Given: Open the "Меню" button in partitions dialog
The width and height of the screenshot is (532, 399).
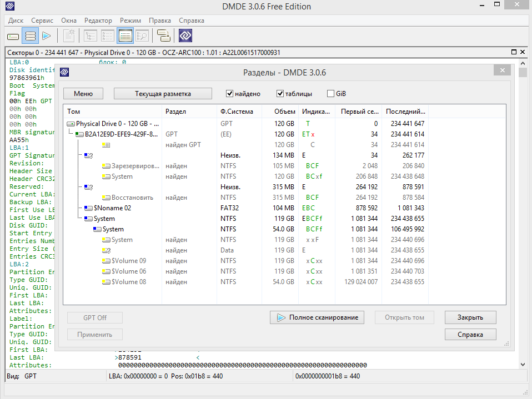Looking at the screenshot, I should (83, 94).
